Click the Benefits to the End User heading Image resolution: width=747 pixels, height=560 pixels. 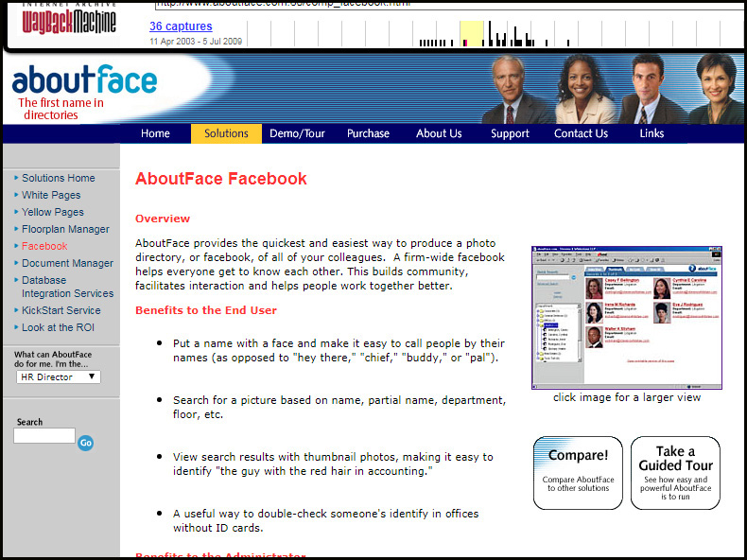pos(206,310)
